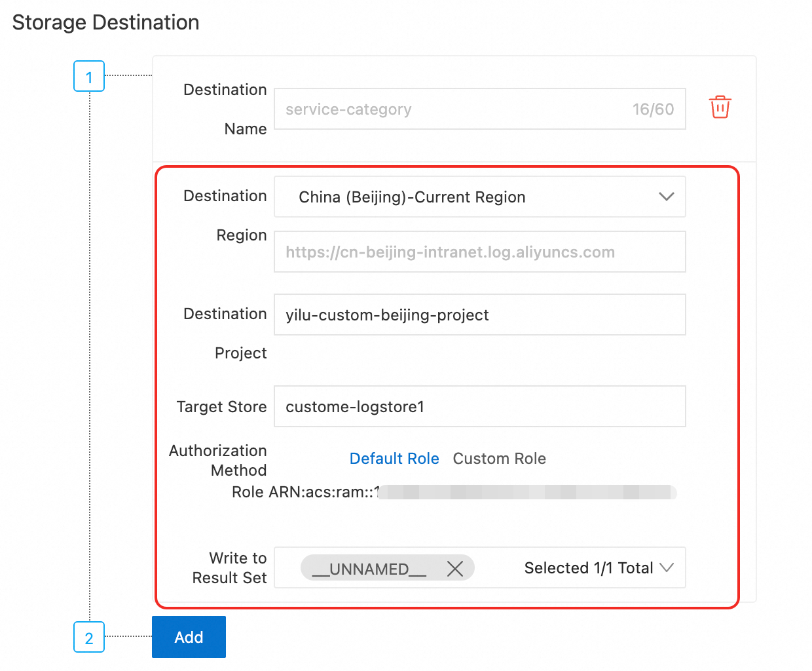The height and width of the screenshot is (671, 812).
Task: Click the Add destination button
Action: tap(189, 637)
